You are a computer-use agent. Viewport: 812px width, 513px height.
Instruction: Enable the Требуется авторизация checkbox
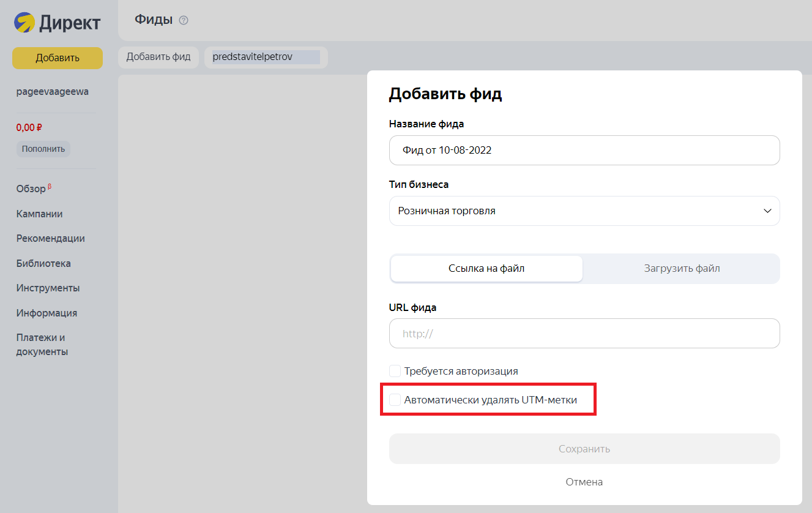click(x=395, y=371)
